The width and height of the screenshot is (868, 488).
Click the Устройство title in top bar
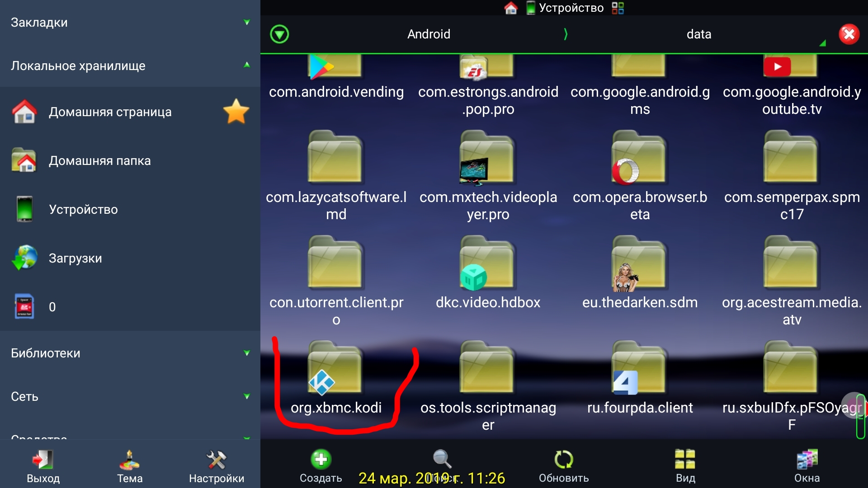pos(571,8)
